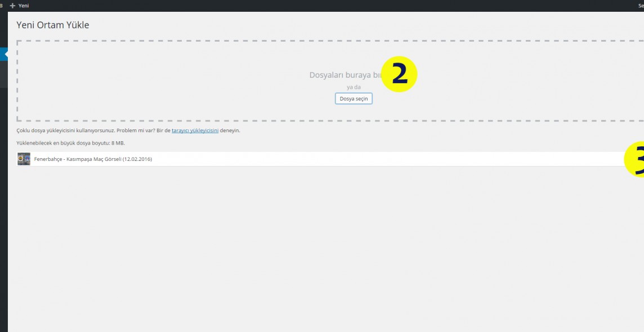Click the 8 MB maximum file size notice

pos(71,143)
